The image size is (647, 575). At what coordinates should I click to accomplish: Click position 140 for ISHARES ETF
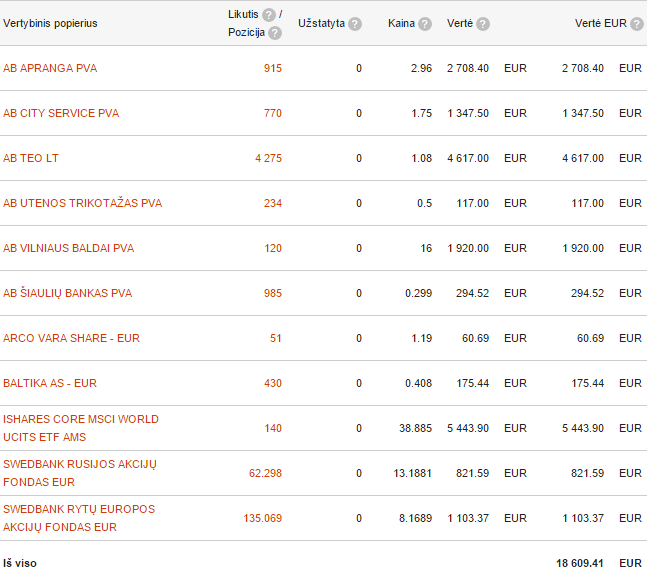click(x=273, y=428)
